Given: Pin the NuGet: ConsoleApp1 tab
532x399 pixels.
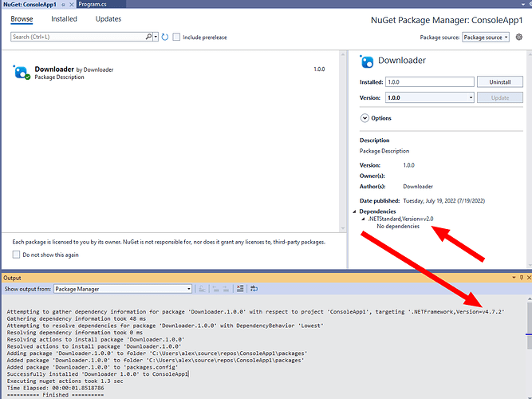Looking at the screenshot, I should [63, 5].
